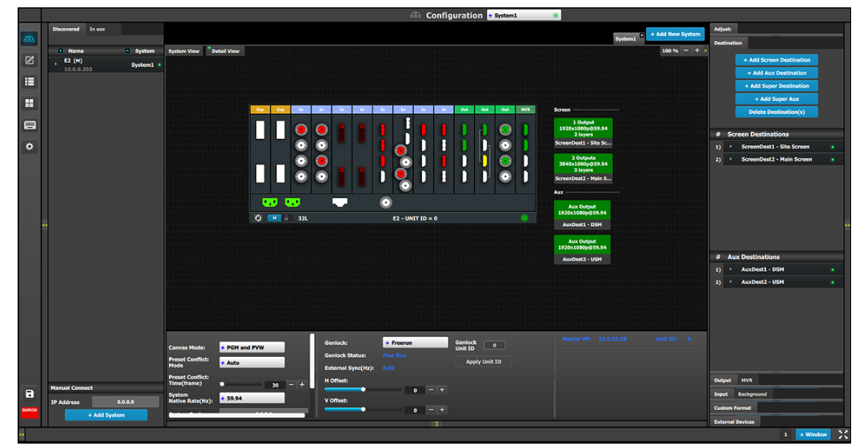Select top green BNC on third Out card
Viewport: 868px width, 448px height.
coord(505,130)
